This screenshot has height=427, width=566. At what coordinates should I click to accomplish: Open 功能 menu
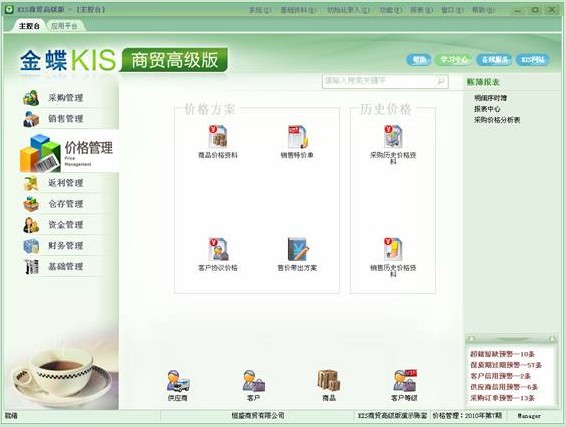pos(390,10)
